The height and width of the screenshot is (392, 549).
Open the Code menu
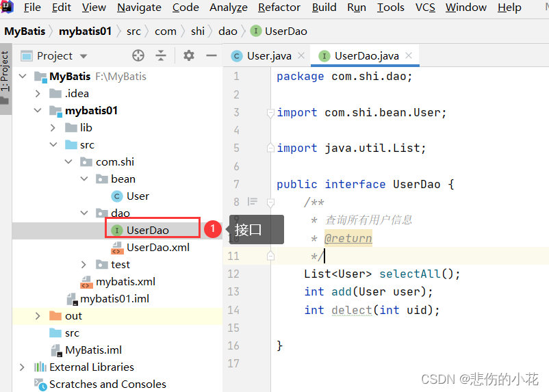point(186,8)
